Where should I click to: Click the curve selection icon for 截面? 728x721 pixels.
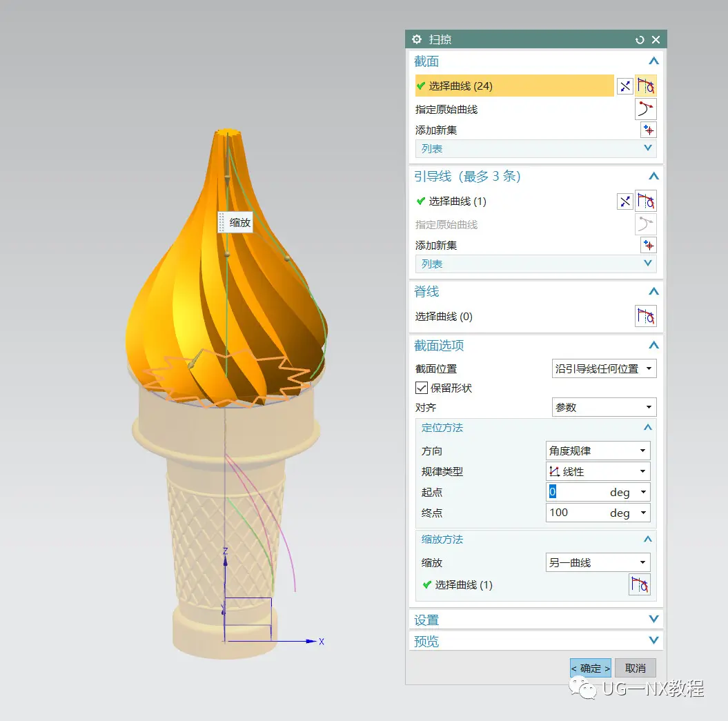[x=646, y=86]
